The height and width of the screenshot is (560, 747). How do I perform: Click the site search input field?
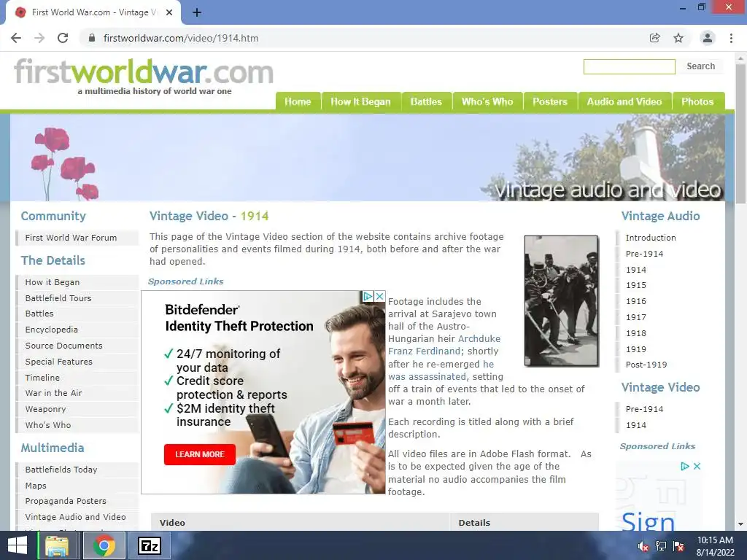pos(630,66)
